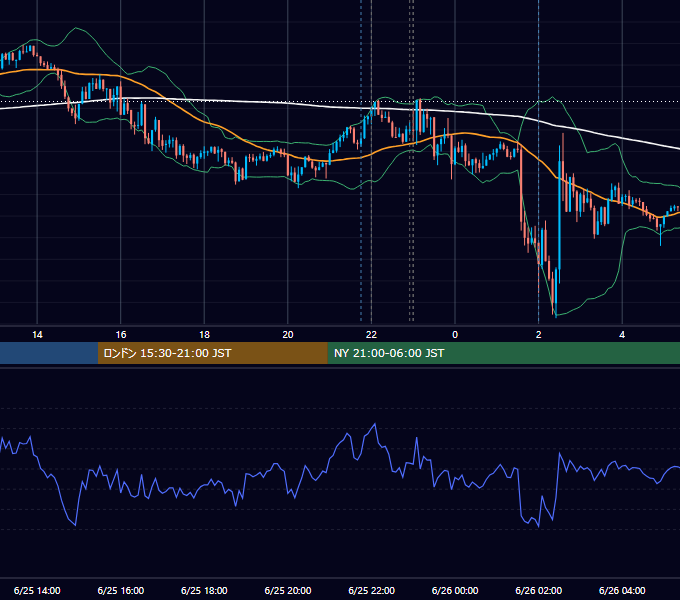This screenshot has width=680, height=600.
Task: Click the 6/25 18:00 time label
Action: tap(204, 590)
